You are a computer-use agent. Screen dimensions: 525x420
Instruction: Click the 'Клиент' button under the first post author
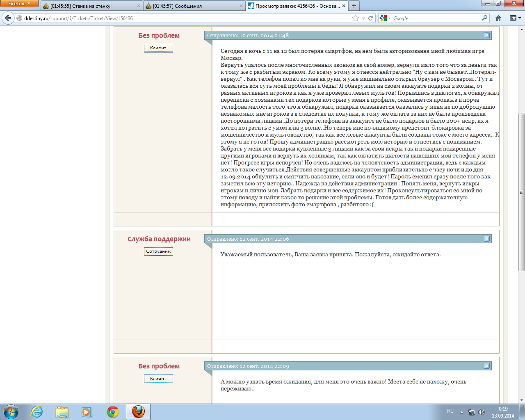click(158, 48)
